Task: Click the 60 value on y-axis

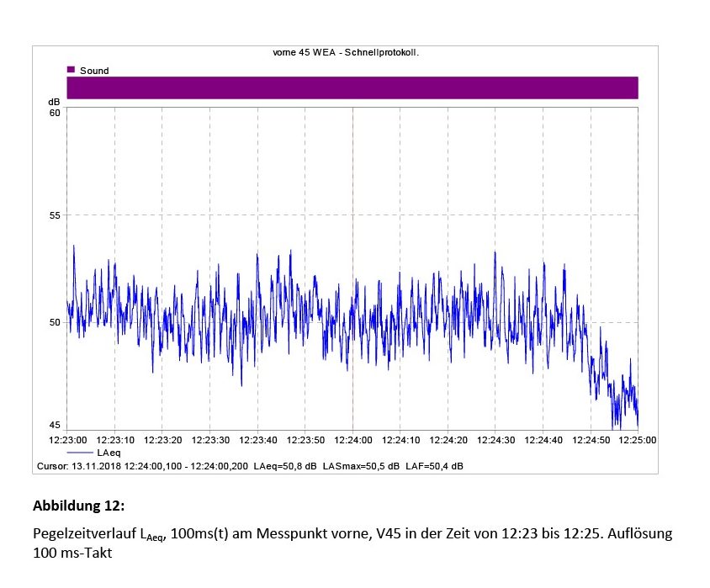Action: pos(55,113)
